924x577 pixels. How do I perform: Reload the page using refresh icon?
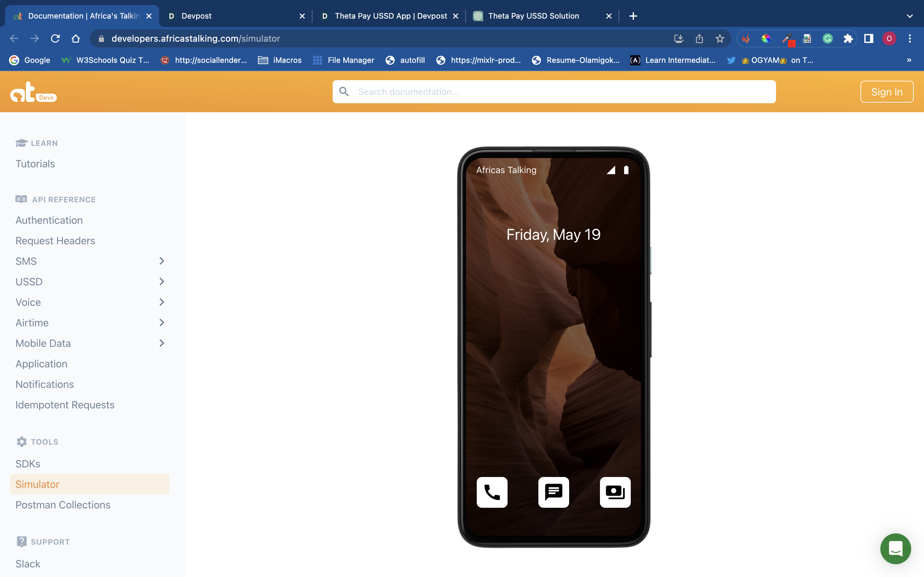click(56, 38)
